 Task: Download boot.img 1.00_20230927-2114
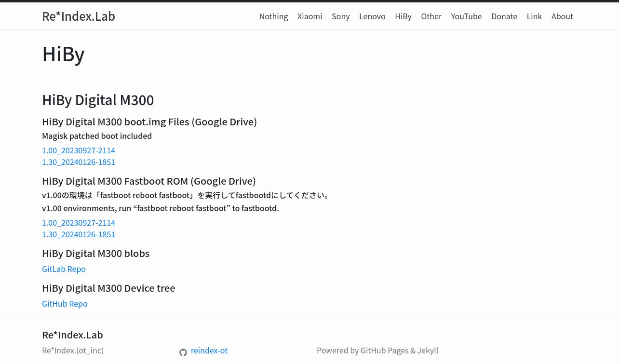click(x=79, y=150)
